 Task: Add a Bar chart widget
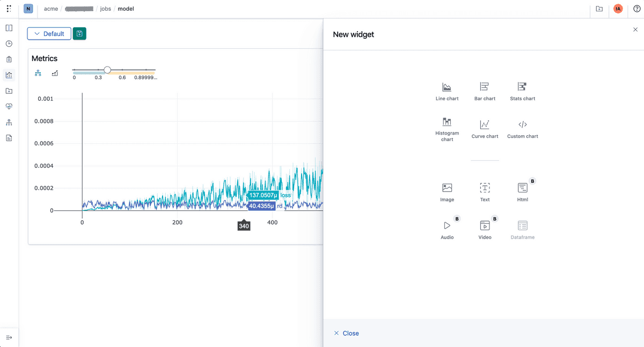click(x=485, y=92)
